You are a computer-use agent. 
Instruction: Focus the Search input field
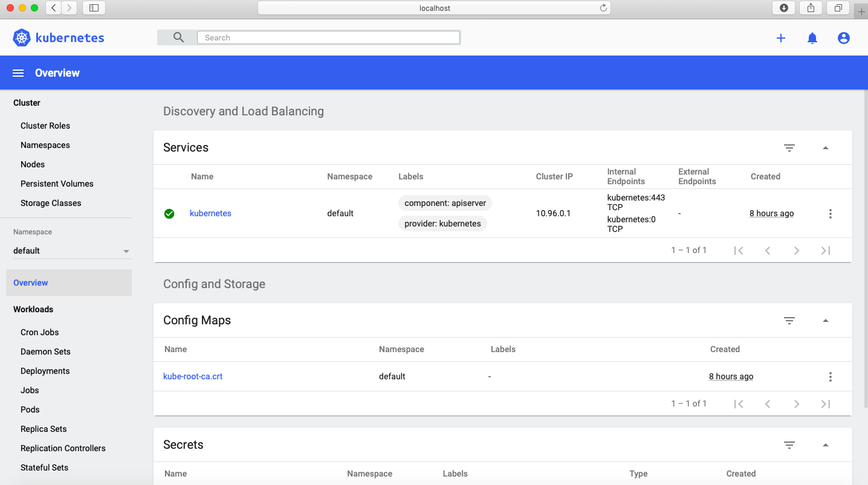(x=329, y=37)
